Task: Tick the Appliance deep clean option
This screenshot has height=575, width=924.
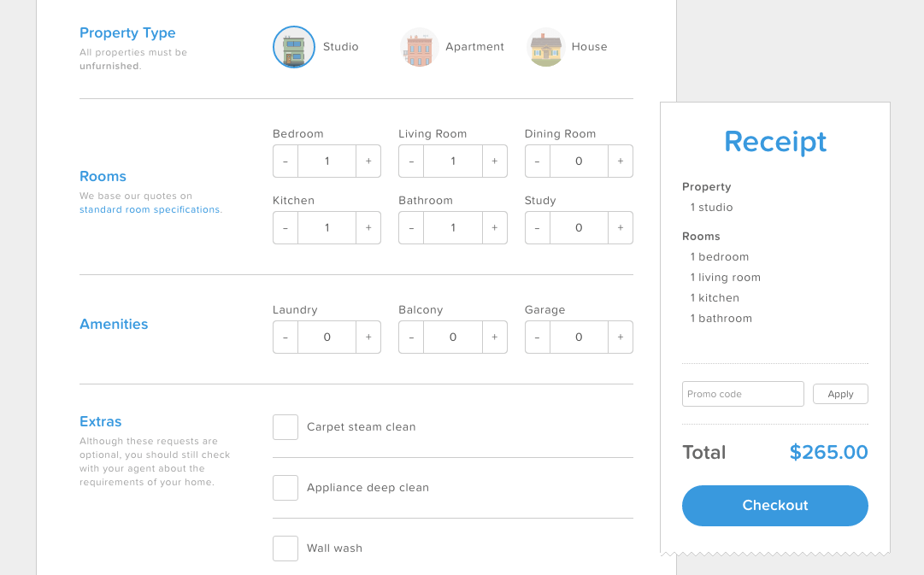Action: pos(285,488)
